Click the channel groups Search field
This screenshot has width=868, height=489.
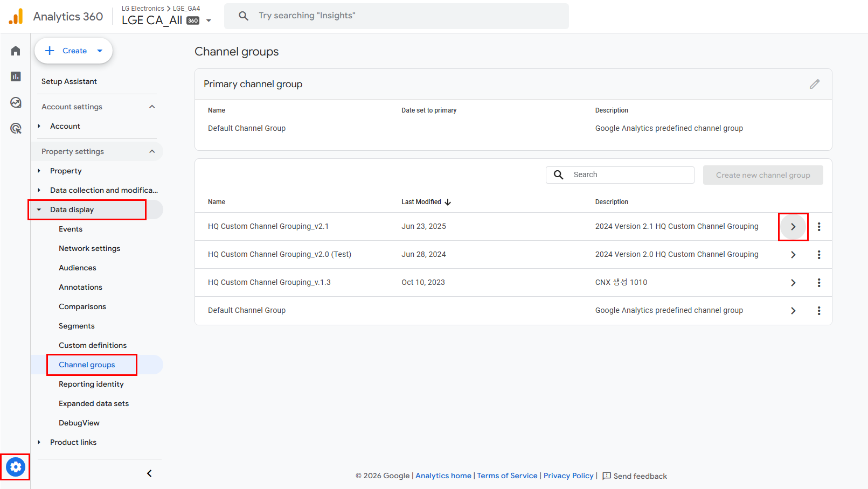click(x=629, y=174)
